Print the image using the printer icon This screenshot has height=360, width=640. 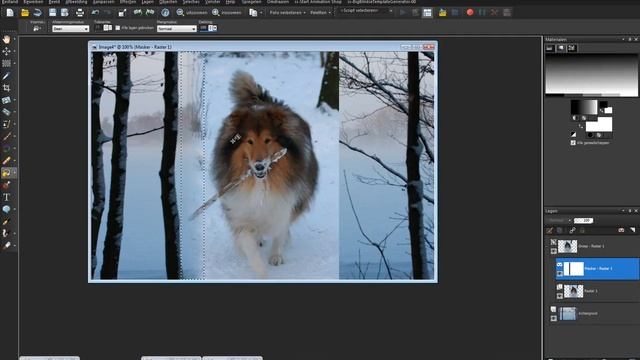tap(80, 13)
